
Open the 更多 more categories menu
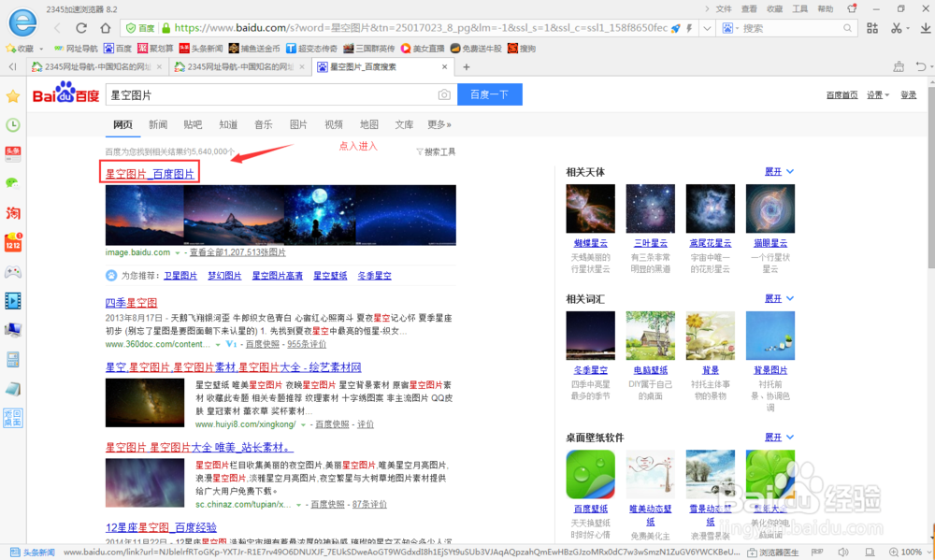(439, 124)
